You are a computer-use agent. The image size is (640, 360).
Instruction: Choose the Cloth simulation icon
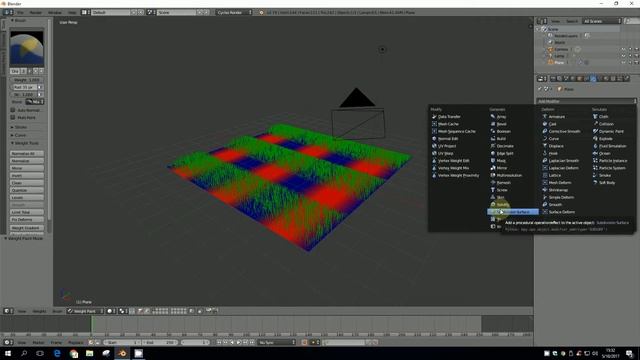(x=595, y=116)
